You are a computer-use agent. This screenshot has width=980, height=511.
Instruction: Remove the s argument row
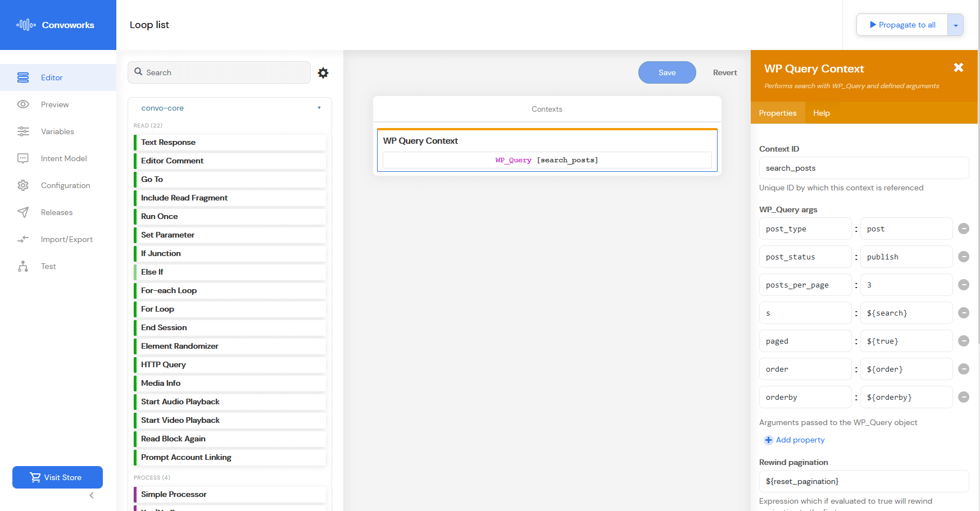pos(964,313)
